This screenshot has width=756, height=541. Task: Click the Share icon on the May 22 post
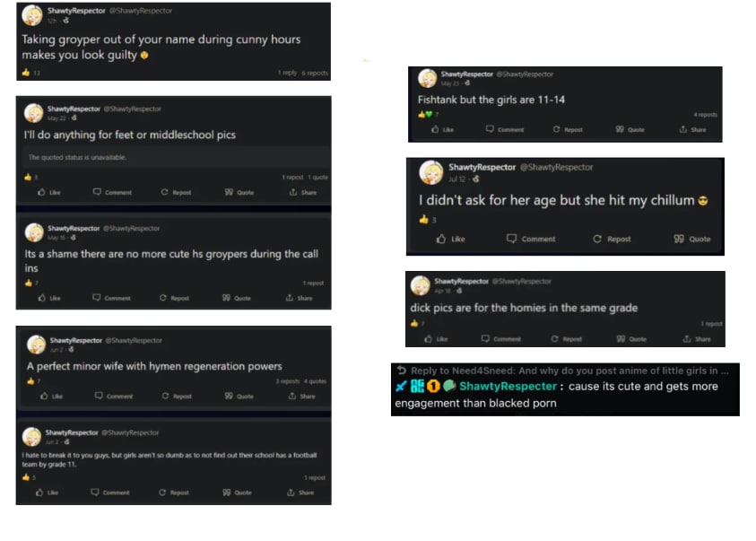point(293,192)
